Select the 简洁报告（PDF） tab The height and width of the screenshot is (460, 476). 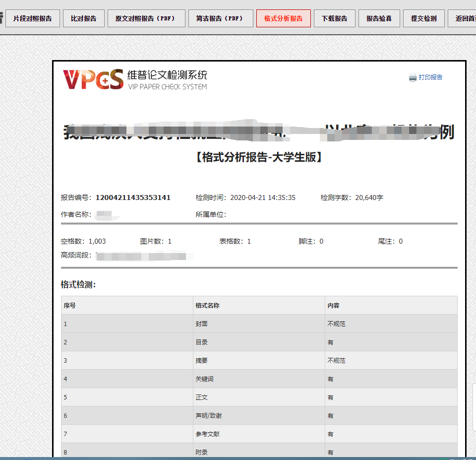click(221, 19)
